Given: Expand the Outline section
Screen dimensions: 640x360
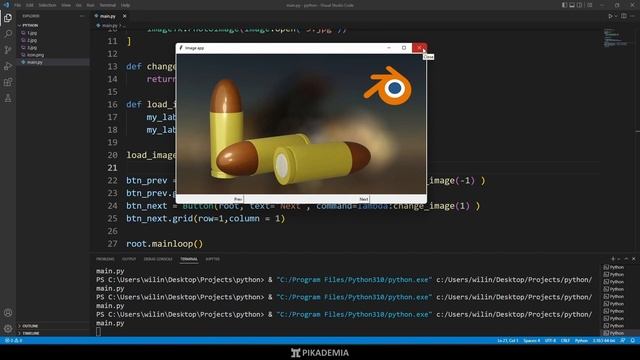Looking at the screenshot, I should (30, 326).
